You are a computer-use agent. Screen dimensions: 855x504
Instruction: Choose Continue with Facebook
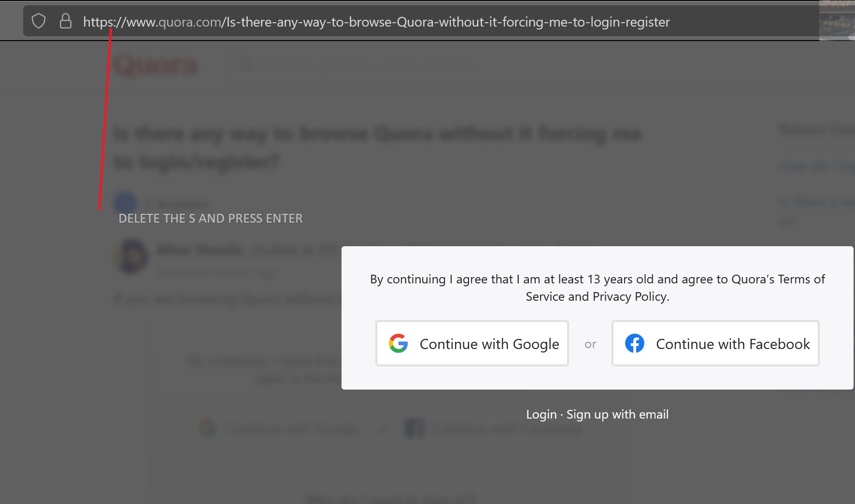715,343
